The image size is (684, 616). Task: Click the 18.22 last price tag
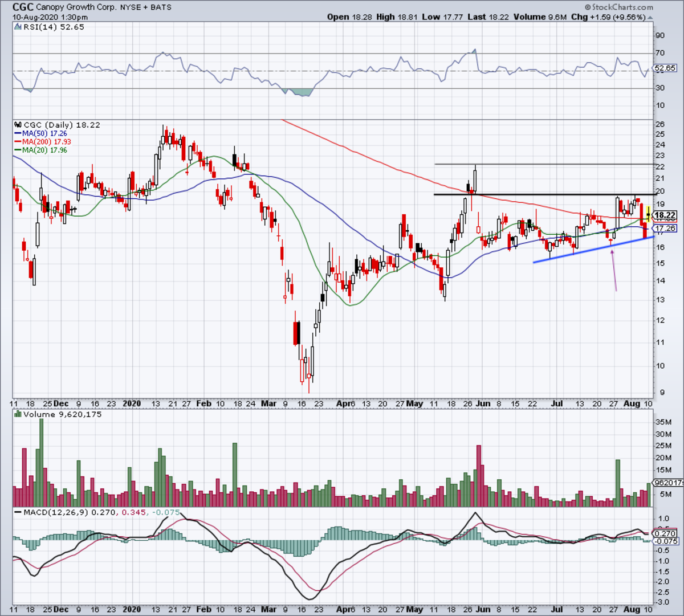tap(665, 215)
